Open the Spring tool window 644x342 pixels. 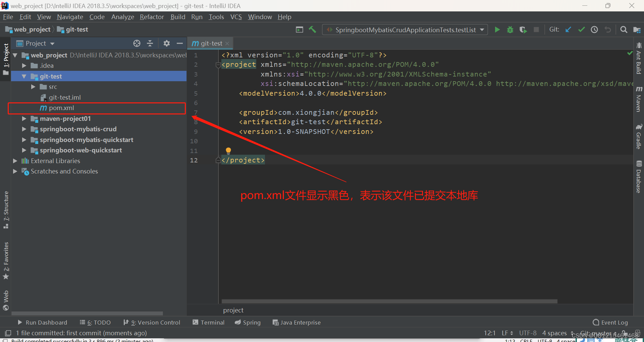click(x=248, y=323)
